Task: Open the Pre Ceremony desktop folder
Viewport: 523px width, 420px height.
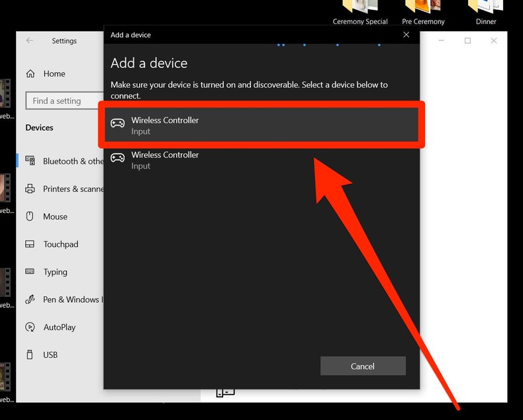Action: (423, 13)
